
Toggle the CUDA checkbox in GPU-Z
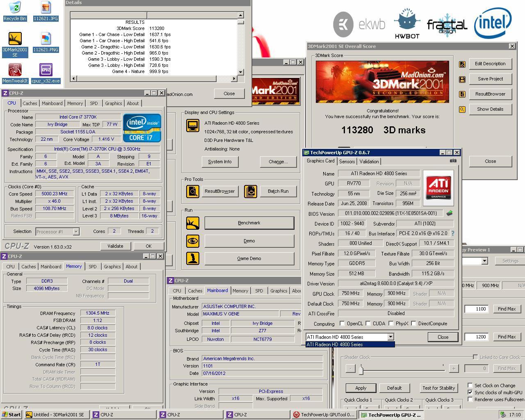368,324
